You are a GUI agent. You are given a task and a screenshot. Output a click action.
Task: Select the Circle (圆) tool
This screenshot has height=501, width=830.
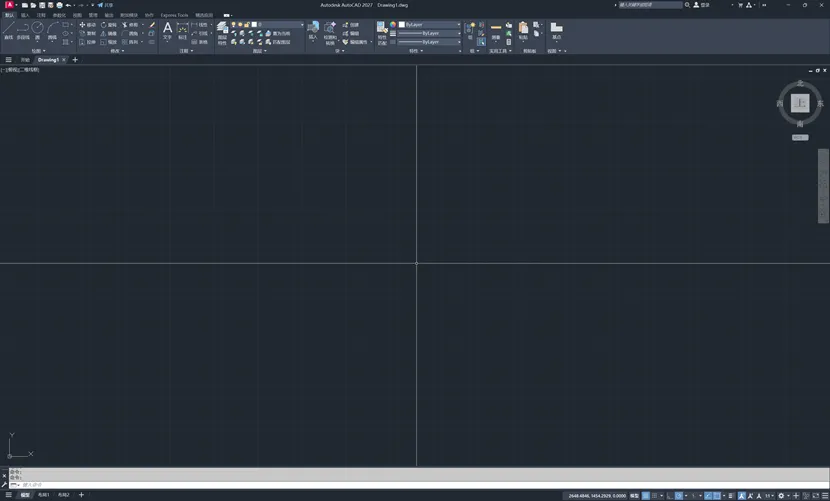[x=37, y=31]
